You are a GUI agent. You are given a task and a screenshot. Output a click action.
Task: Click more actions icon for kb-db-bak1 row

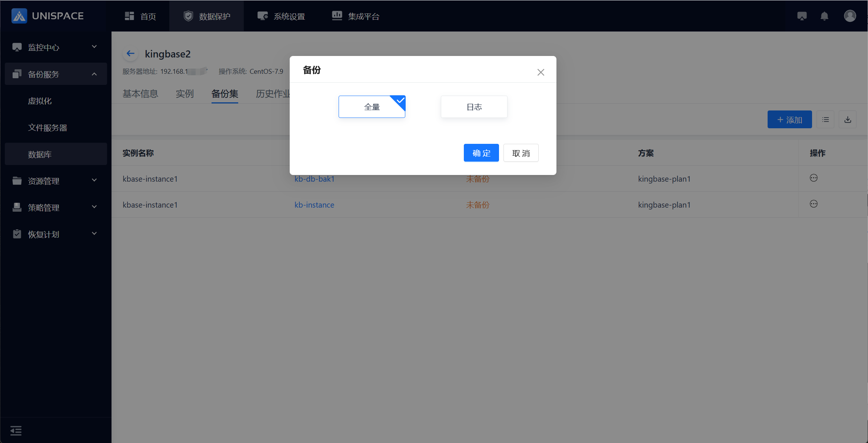[x=814, y=178]
